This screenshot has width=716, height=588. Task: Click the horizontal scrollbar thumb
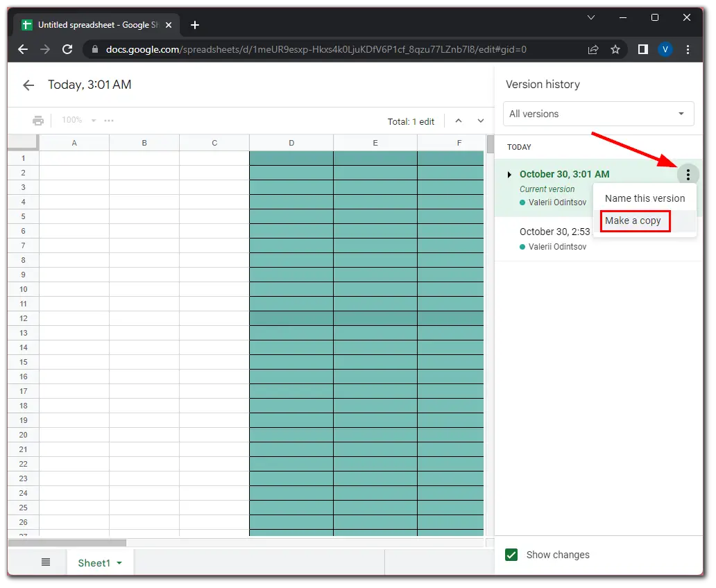[x=67, y=543]
